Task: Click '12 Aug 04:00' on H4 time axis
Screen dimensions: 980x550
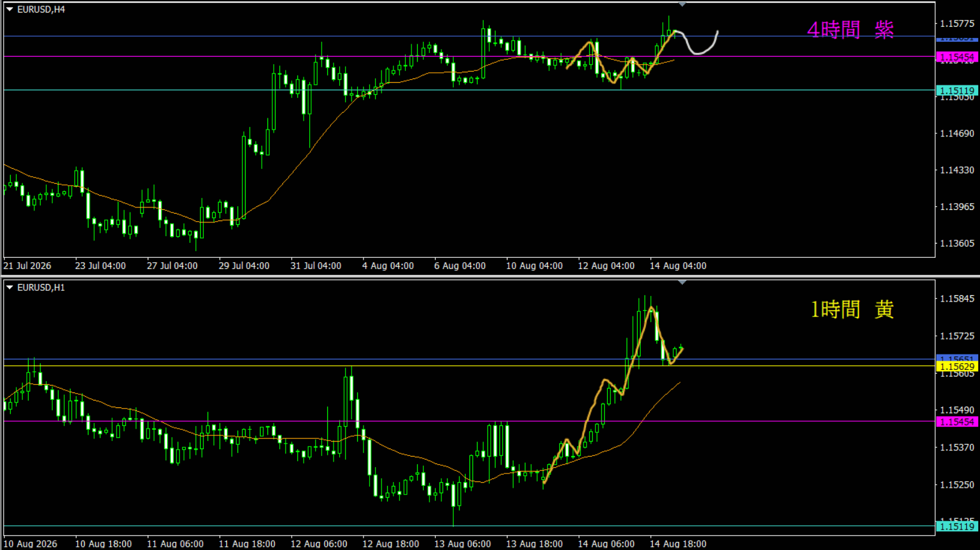Action: pos(606,266)
